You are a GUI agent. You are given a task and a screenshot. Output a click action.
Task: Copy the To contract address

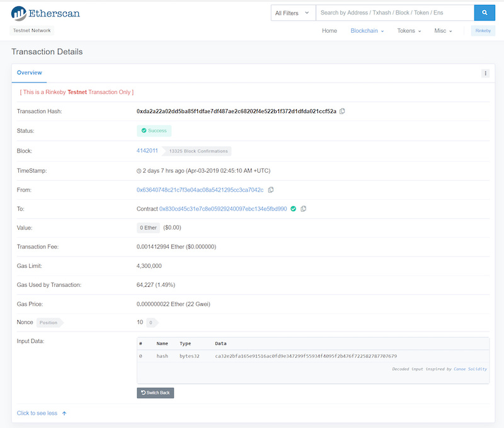304,209
